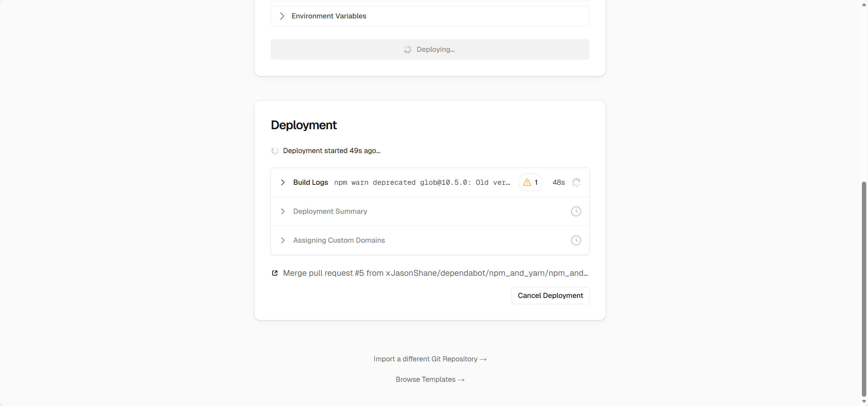
Task: Click the warning triangle badge icon
Action: pos(527,182)
